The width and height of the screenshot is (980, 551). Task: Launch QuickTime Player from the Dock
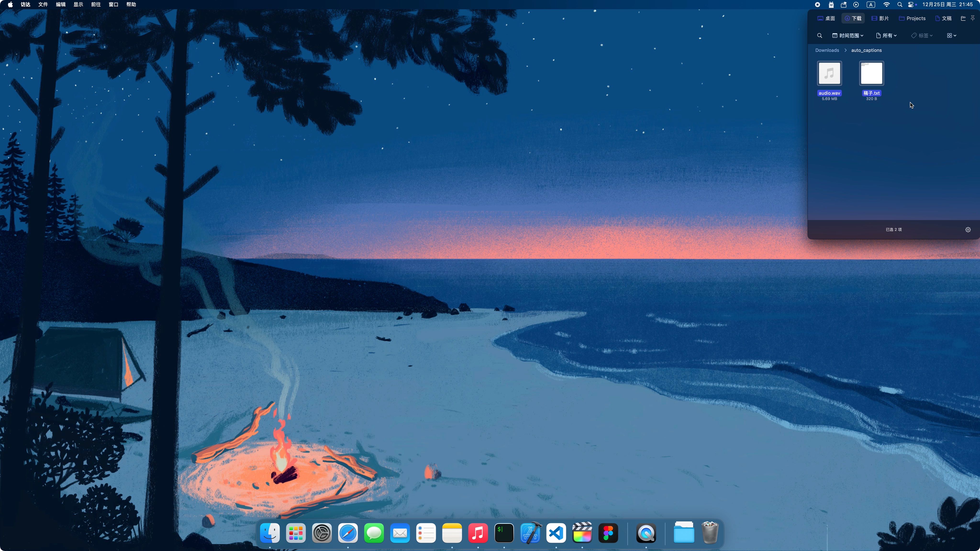pos(646,533)
